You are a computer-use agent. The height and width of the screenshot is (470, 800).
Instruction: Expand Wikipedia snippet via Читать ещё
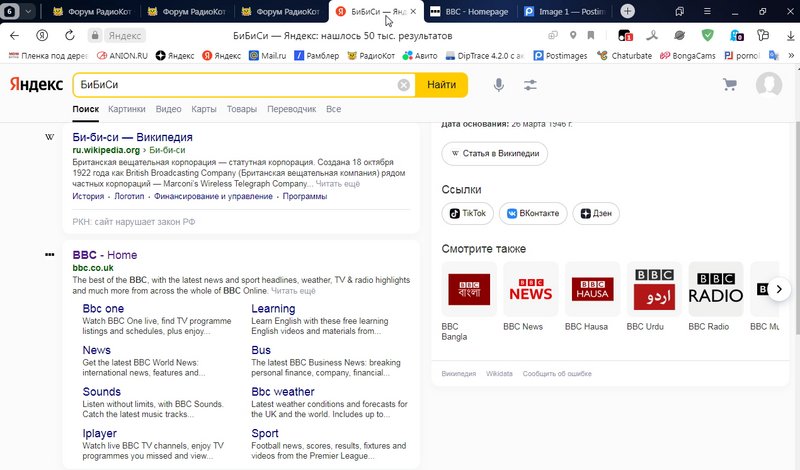coord(337,184)
